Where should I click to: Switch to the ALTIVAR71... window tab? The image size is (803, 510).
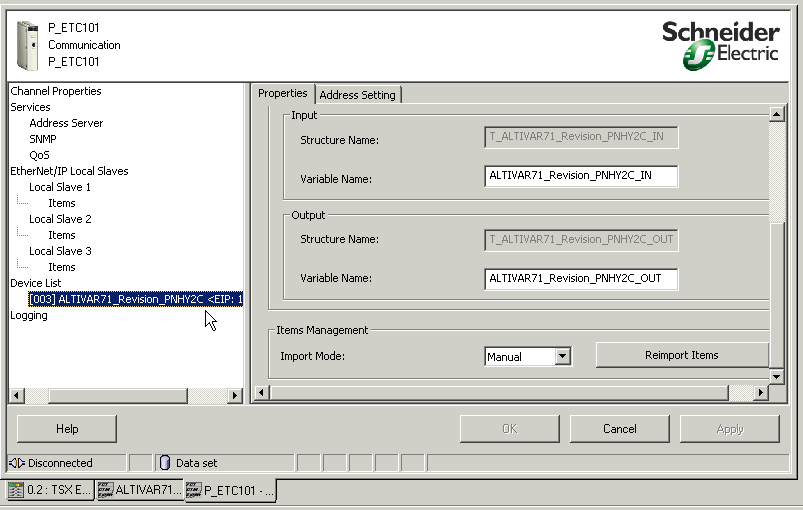tap(139, 490)
